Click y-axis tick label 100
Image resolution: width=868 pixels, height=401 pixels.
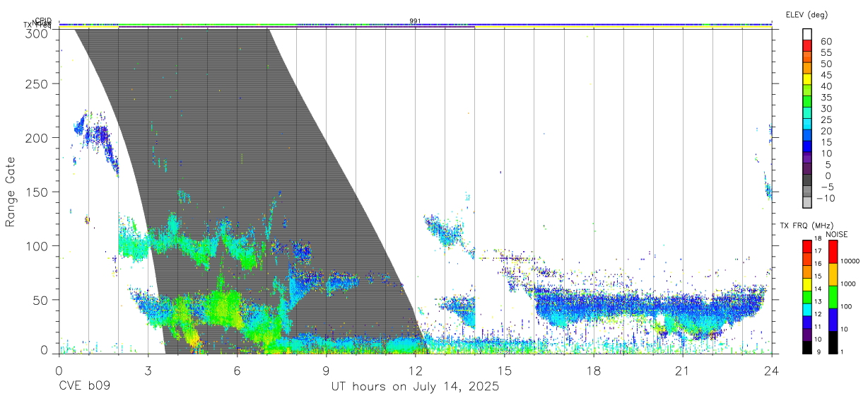pos(38,246)
